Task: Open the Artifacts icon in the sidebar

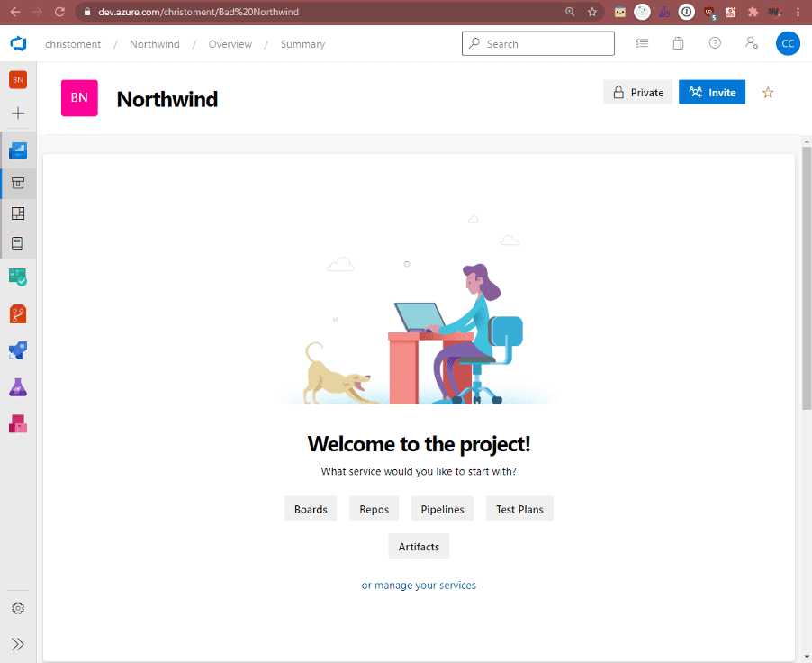Action: pyautogui.click(x=18, y=423)
